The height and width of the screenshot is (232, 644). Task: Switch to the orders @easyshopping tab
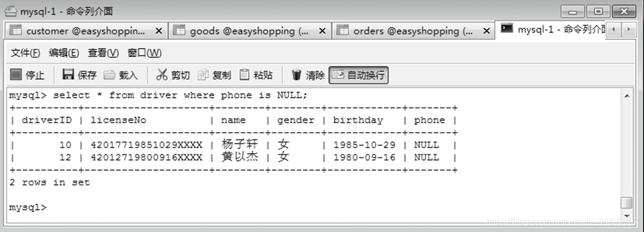pos(413,31)
